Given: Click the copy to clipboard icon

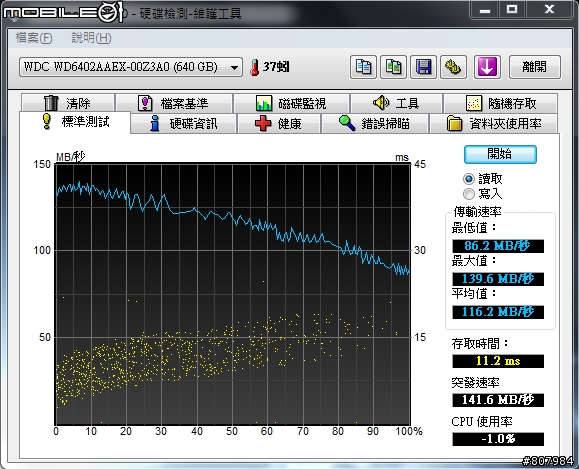Looking at the screenshot, I should pyautogui.click(x=363, y=67).
